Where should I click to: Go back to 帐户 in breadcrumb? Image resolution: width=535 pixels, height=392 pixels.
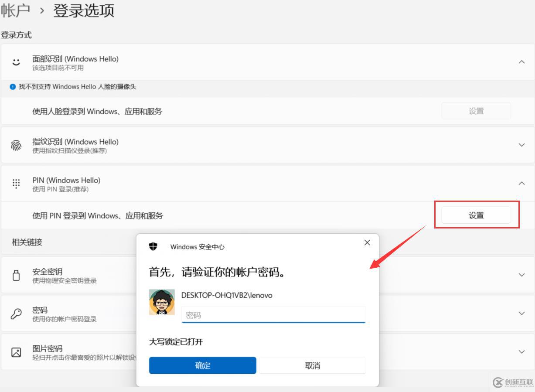tap(16, 10)
